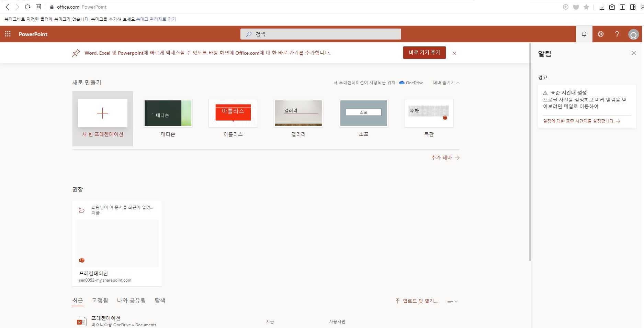The image size is (644, 328).
Task: Open account profile avatar
Action: pyautogui.click(x=634, y=34)
